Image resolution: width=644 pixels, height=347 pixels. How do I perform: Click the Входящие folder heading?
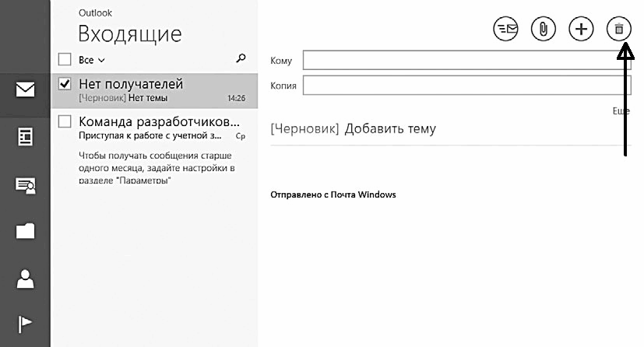coord(130,33)
